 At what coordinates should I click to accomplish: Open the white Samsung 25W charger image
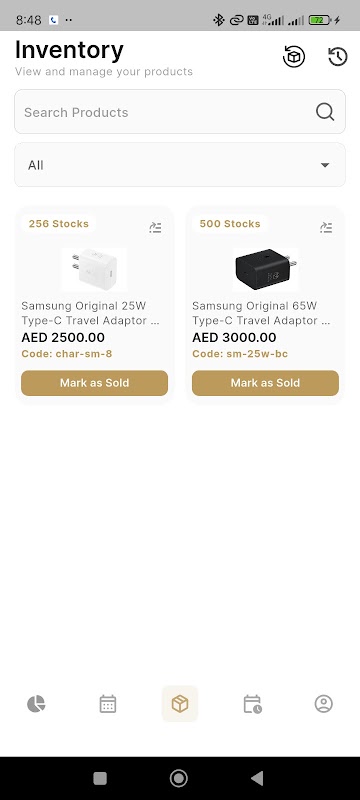pyautogui.click(x=94, y=269)
